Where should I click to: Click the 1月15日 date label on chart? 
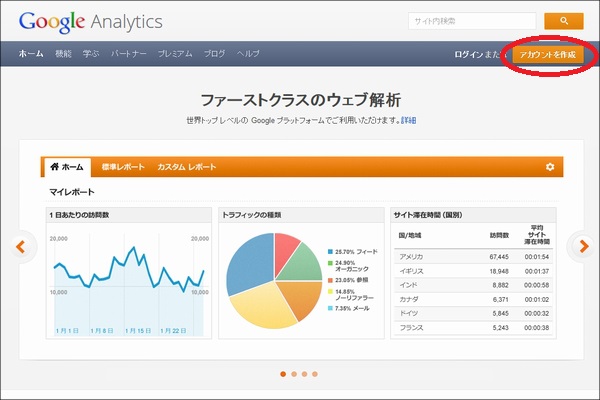pyautogui.click(x=138, y=330)
